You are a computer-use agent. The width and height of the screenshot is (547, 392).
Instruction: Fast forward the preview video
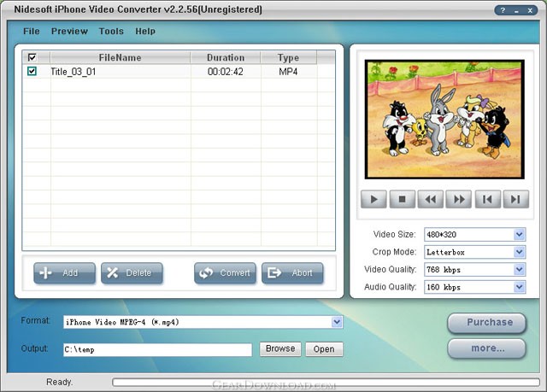pyautogui.click(x=459, y=199)
